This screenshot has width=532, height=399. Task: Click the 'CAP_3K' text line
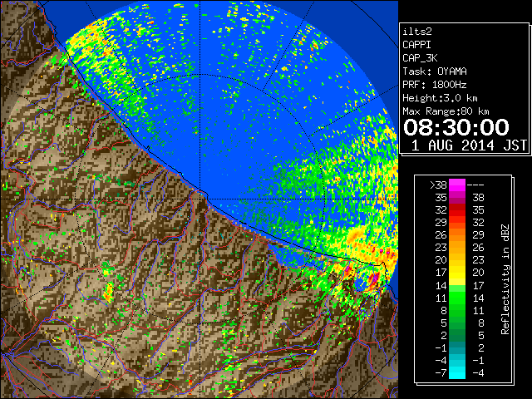pos(420,58)
